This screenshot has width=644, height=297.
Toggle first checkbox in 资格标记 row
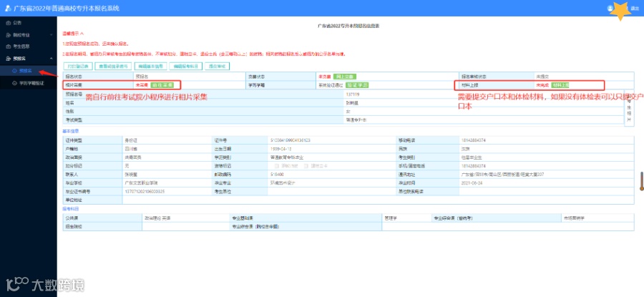click(276, 166)
